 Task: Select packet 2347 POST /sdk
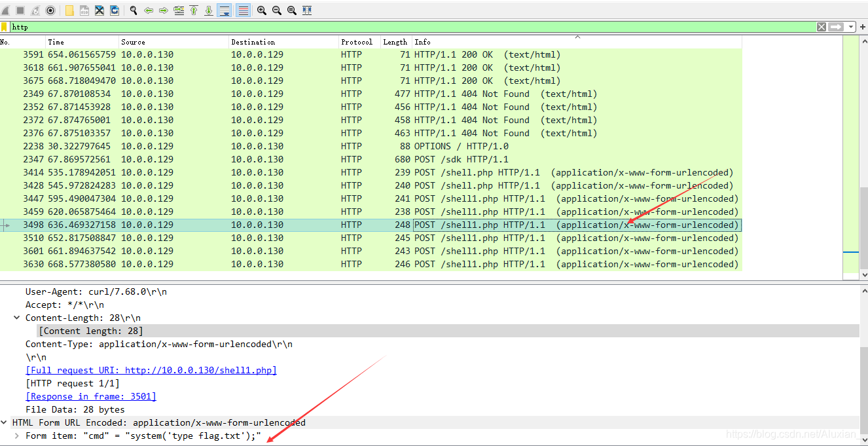pyautogui.click(x=371, y=159)
